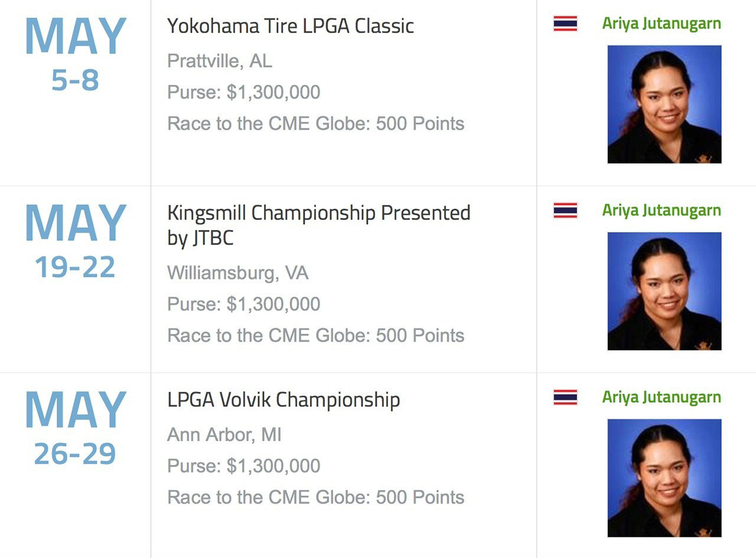Open the Yokohama Tire LPGA Classic event

[290, 26]
